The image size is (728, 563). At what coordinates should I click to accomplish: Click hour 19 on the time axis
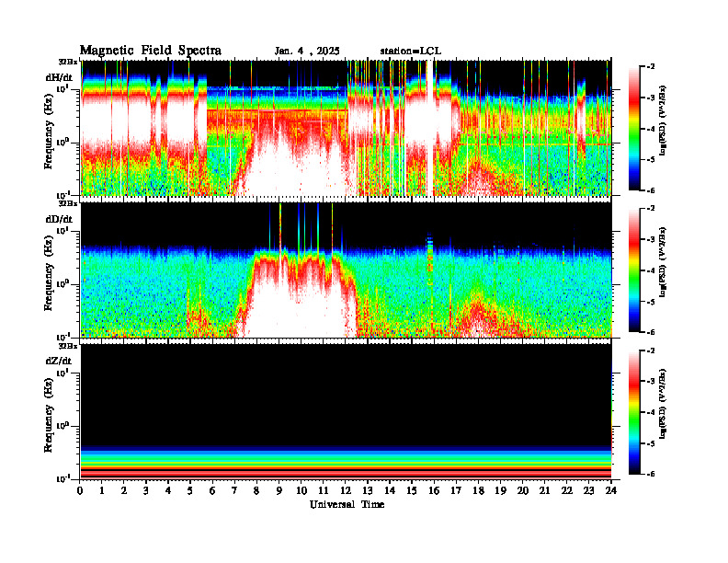pos(500,490)
